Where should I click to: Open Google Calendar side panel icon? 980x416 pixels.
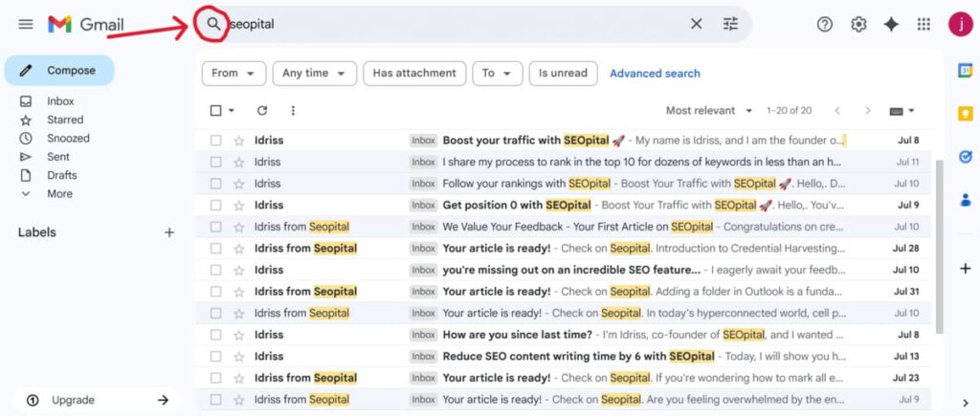[x=966, y=71]
